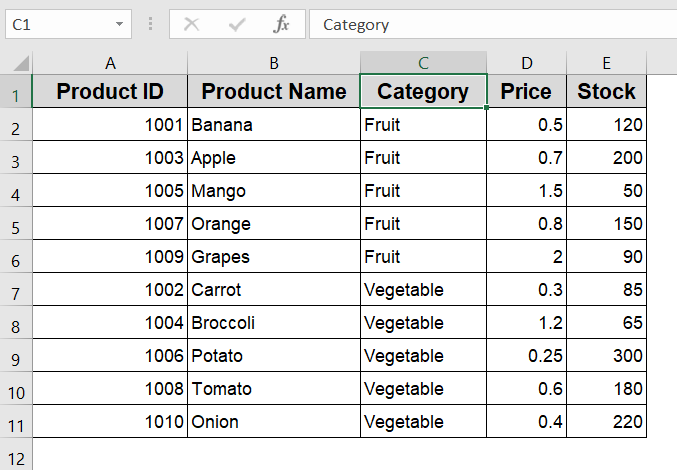Select column A header

pyautogui.click(x=110, y=63)
